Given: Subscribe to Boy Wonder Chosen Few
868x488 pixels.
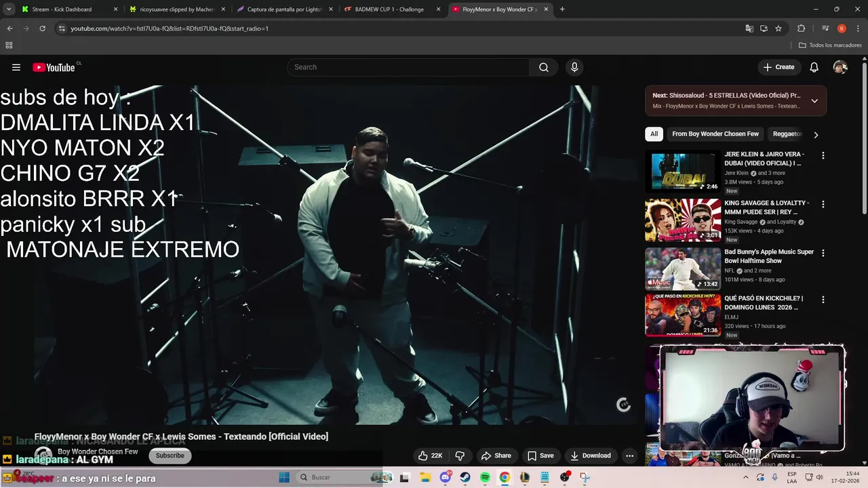Looking at the screenshot, I should tap(170, 455).
